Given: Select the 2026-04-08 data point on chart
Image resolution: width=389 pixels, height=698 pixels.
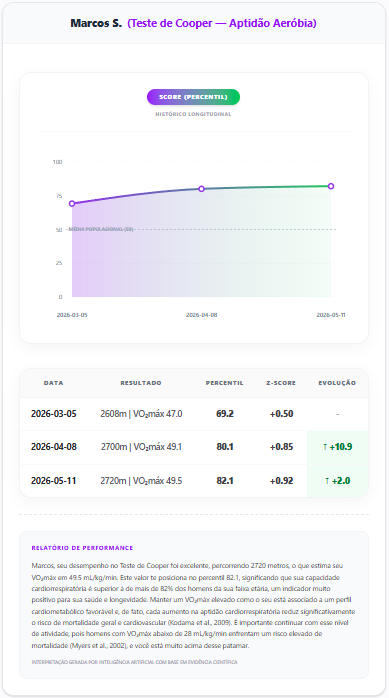Looking at the screenshot, I should tap(201, 189).
